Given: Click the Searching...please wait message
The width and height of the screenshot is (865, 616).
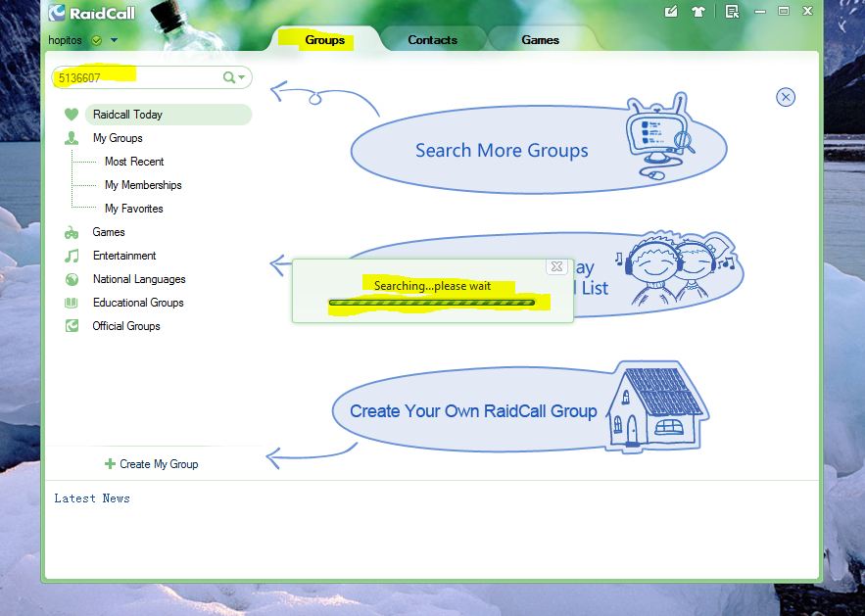Looking at the screenshot, I should click(433, 286).
